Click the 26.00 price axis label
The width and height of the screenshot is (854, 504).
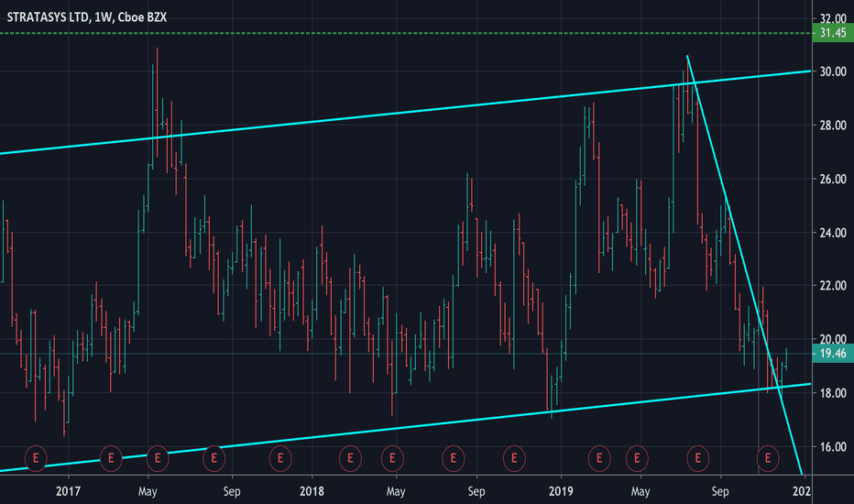coord(833,179)
